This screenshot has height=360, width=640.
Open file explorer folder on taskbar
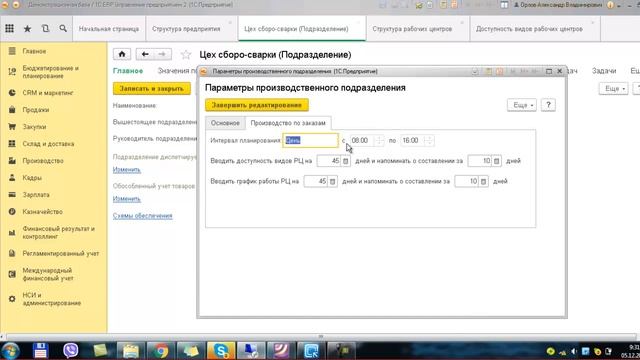[131, 351]
